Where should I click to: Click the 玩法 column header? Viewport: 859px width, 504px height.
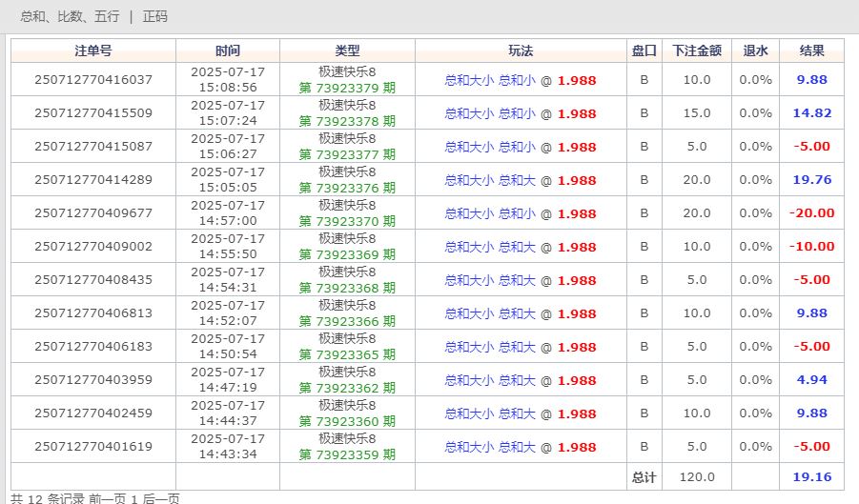521,50
